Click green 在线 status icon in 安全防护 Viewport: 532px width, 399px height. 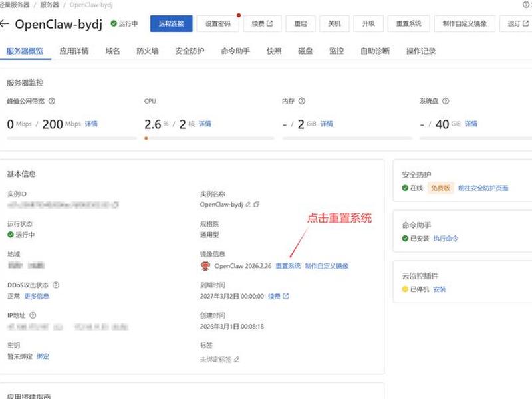tap(405, 188)
